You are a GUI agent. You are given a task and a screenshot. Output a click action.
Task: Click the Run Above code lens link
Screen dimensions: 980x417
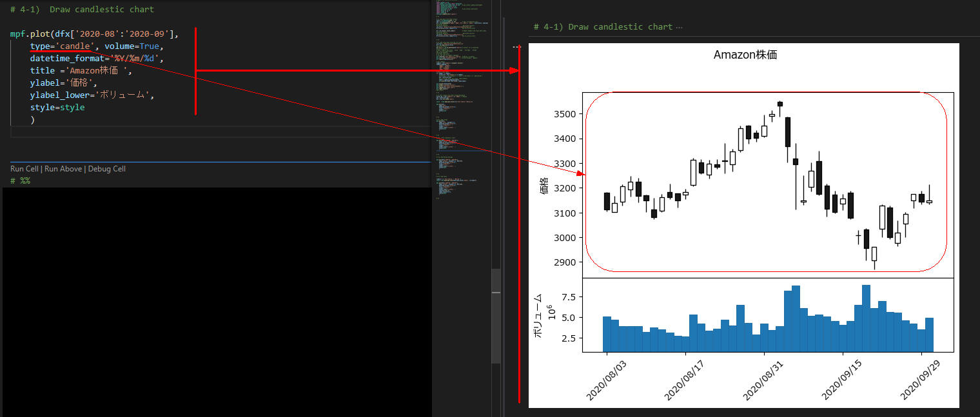click(63, 169)
